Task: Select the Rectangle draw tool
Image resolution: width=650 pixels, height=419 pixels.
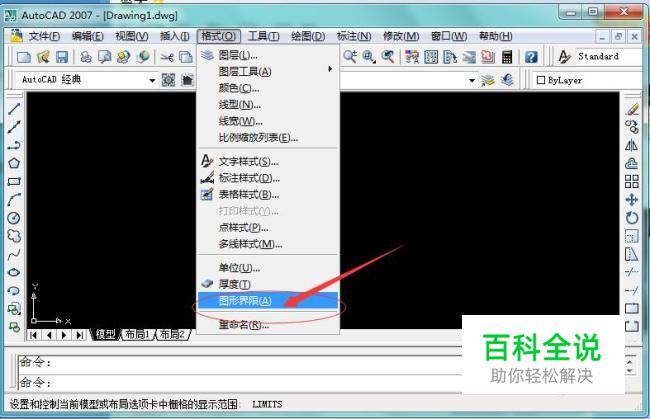Action: [x=14, y=181]
